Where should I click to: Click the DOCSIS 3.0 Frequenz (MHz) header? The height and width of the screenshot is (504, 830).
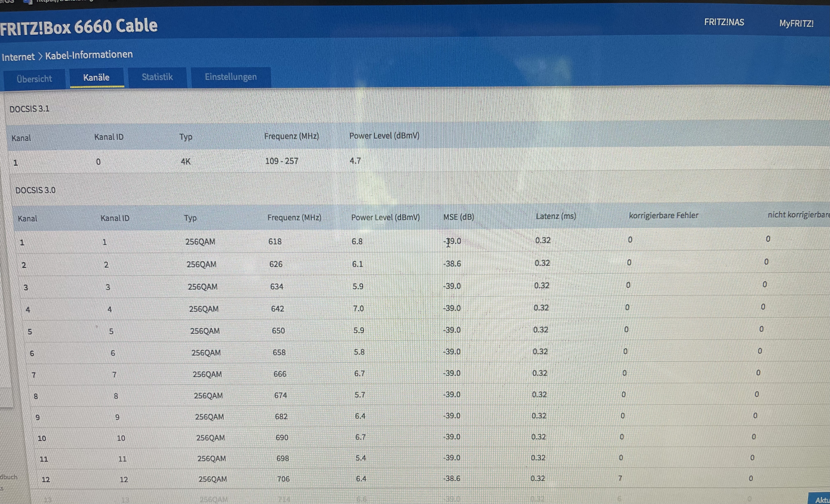point(294,218)
